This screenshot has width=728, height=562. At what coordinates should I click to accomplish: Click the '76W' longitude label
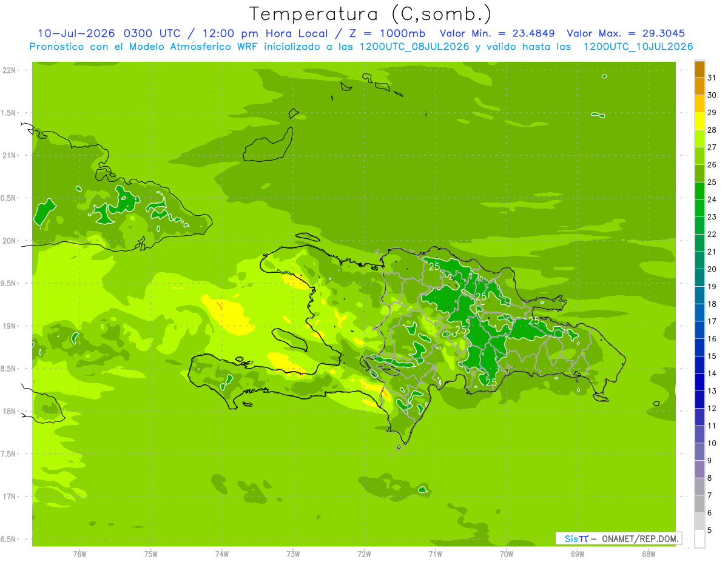pyautogui.click(x=79, y=554)
